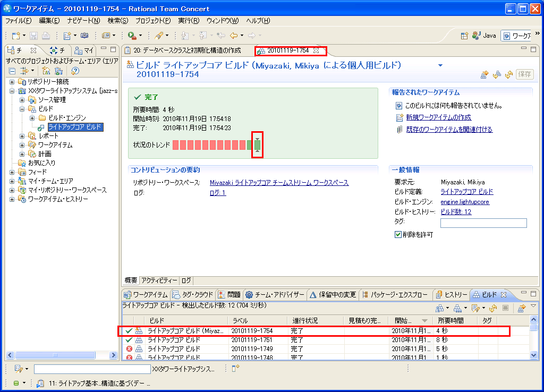Click the ログ: 1 link
The image size is (544, 392).
coord(218,193)
